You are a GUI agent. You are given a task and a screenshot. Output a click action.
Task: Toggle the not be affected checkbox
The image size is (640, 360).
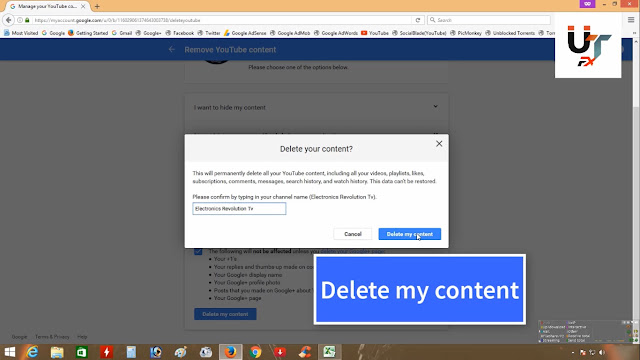198,251
